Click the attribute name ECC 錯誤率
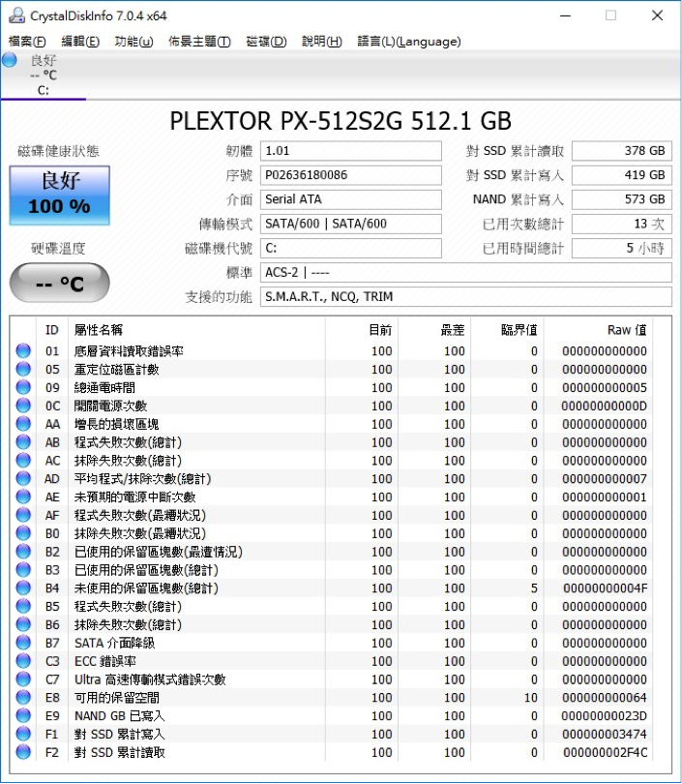Screen dimensions: 682x784 pyautogui.click(x=104, y=661)
